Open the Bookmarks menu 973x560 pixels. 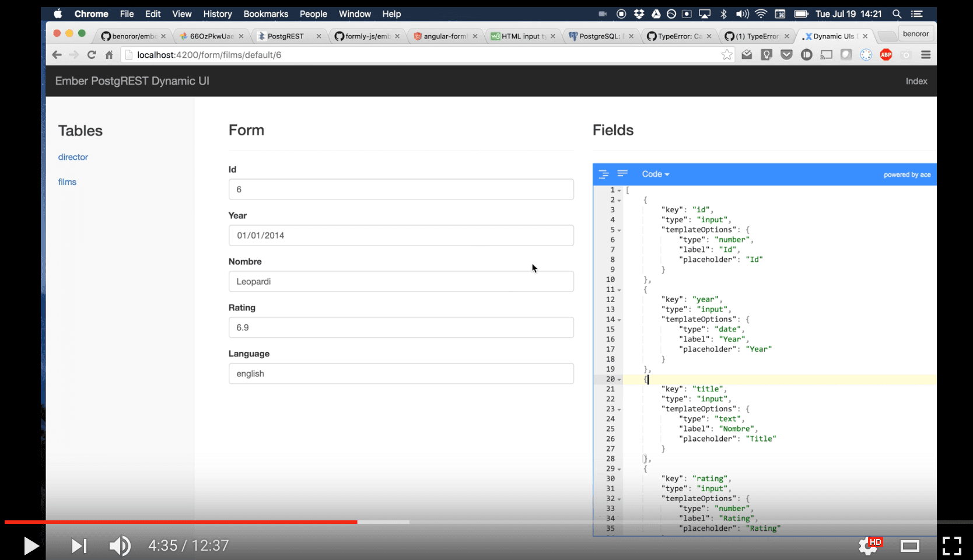pos(265,13)
